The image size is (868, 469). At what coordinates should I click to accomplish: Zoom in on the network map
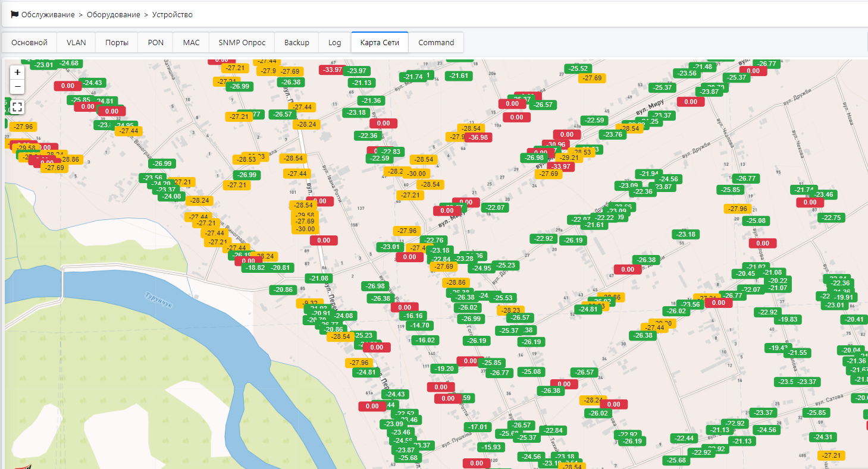coord(17,72)
